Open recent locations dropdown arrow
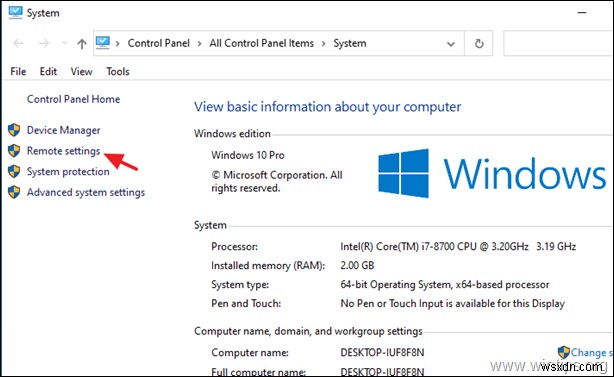Image resolution: width=614 pixels, height=377 pixels. [x=64, y=43]
